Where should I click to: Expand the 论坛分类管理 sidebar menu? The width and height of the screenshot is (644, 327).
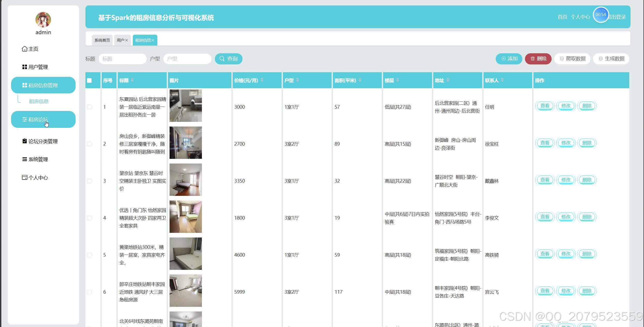[x=43, y=141]
